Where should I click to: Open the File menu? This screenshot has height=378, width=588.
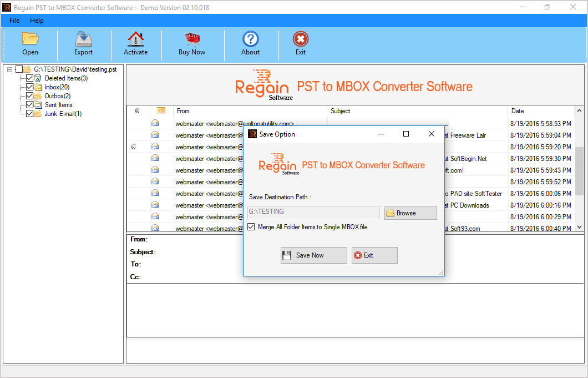14,21
